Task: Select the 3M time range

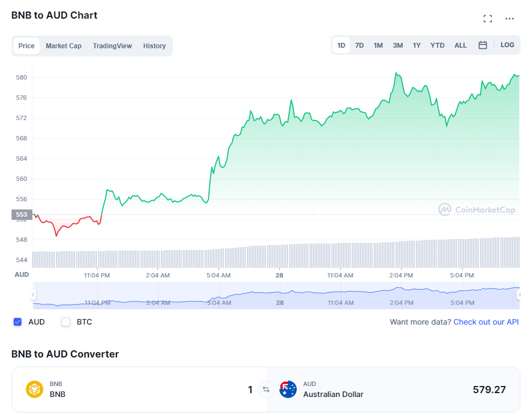Action: coord(397,46)
